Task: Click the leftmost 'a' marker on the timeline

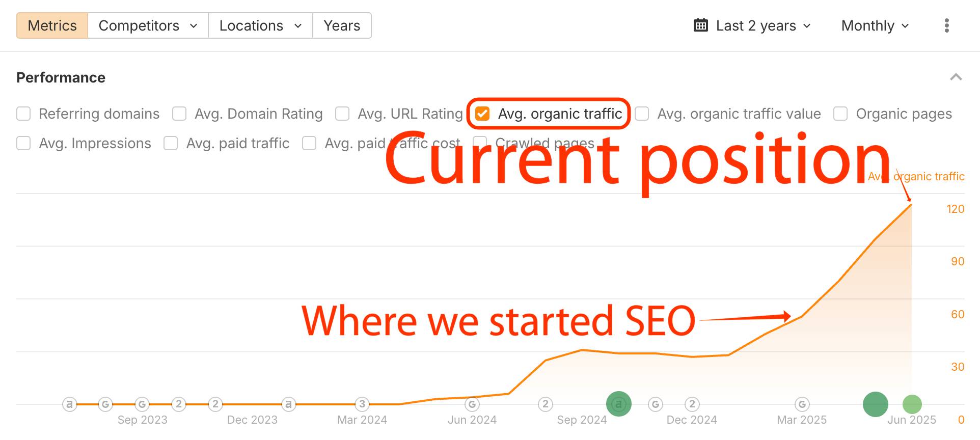Action: coord(69,404)
